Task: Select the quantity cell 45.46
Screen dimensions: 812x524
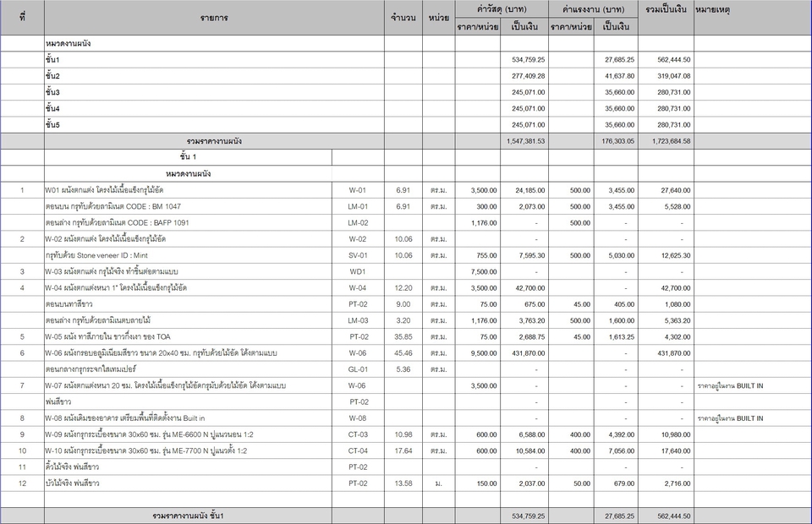Action: (403, 352)
